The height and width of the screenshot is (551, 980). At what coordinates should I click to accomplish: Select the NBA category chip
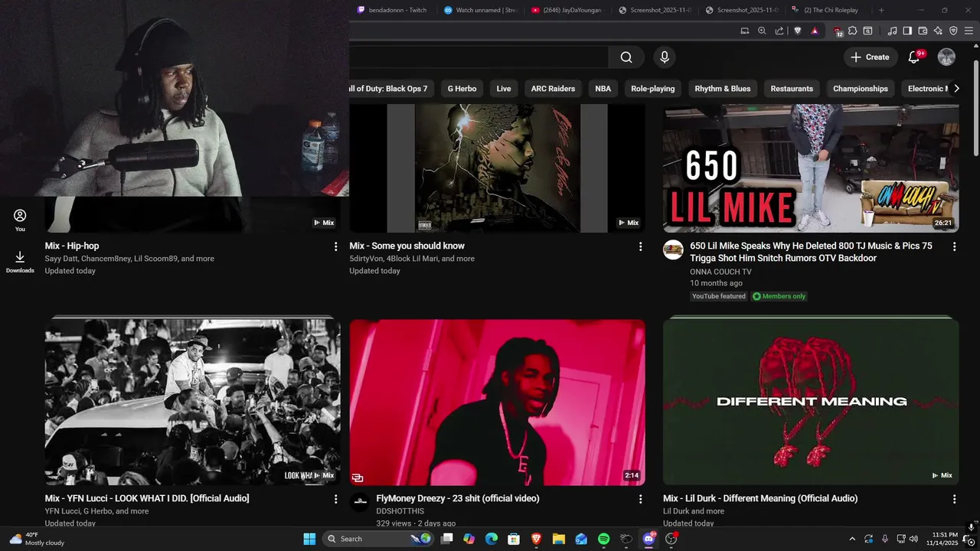point(603,89)
